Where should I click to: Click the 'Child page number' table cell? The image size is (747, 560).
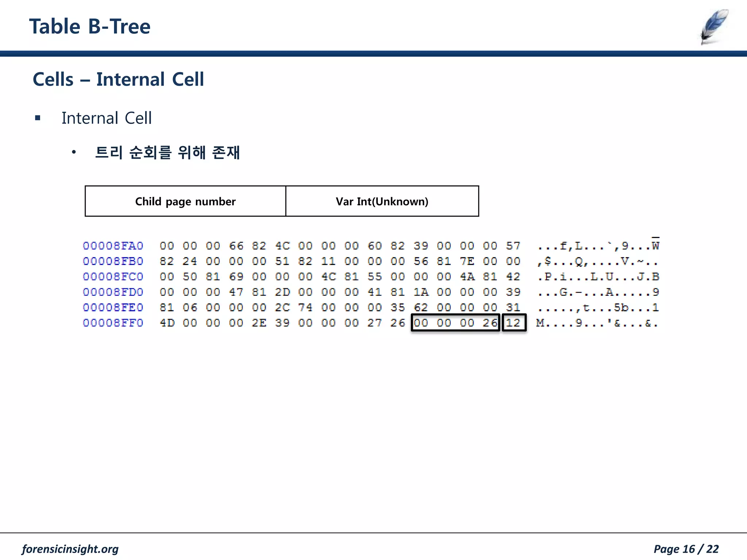[185, 201]
